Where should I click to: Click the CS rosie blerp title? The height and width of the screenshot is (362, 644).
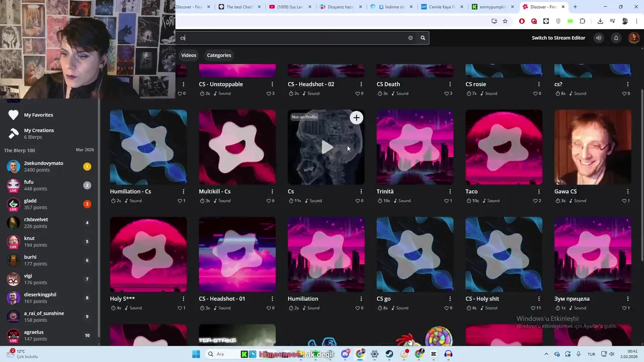[x=475, y=84]
